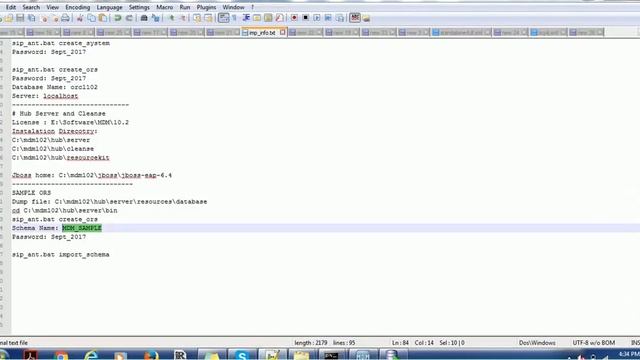Click the highlighted MDM_SAMPLE text
640x360 pixels.
click(82, 228)
